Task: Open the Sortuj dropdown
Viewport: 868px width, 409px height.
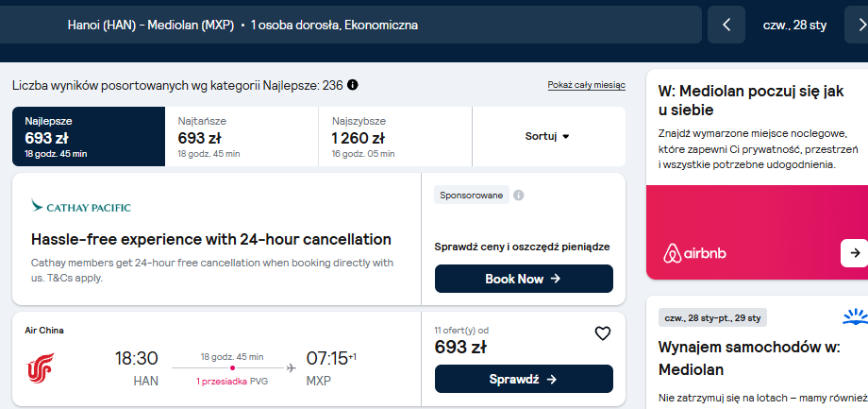Action: pos(548,136)
